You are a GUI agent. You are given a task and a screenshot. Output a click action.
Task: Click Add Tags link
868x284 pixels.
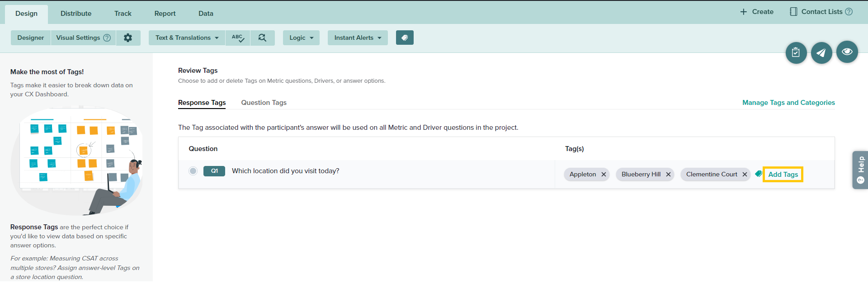pyautogui.click(x=783, y=175)
